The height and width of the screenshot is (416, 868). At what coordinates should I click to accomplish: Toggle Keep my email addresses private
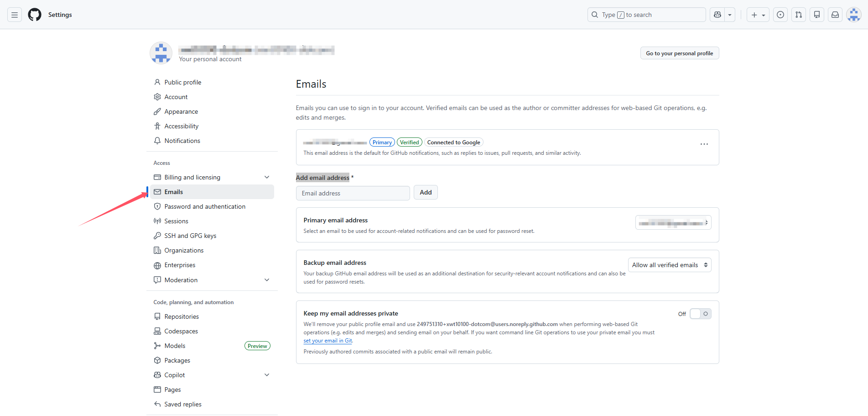click(x=700, y=314)
